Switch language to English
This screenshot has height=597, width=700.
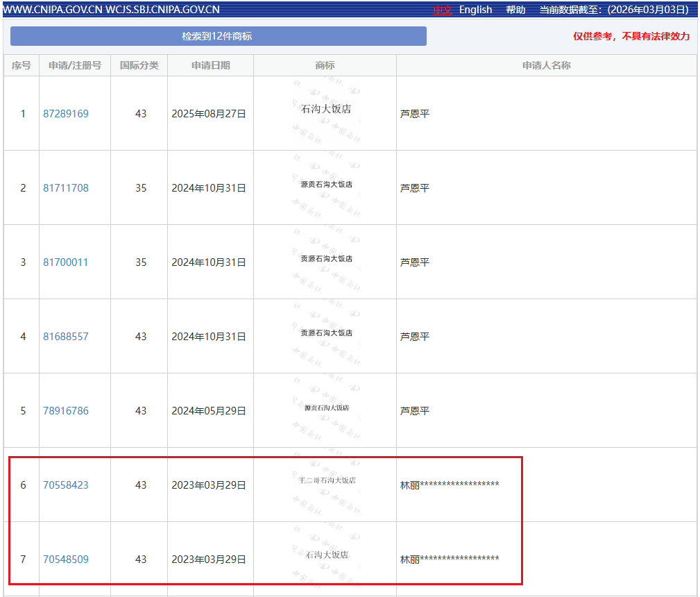(x=475, y=10)
